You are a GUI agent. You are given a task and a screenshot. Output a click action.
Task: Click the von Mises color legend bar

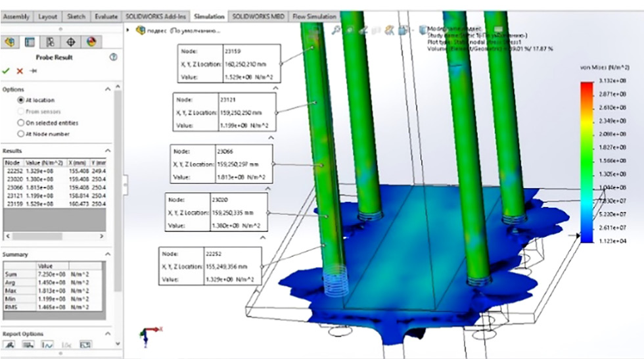pos(587,161)
